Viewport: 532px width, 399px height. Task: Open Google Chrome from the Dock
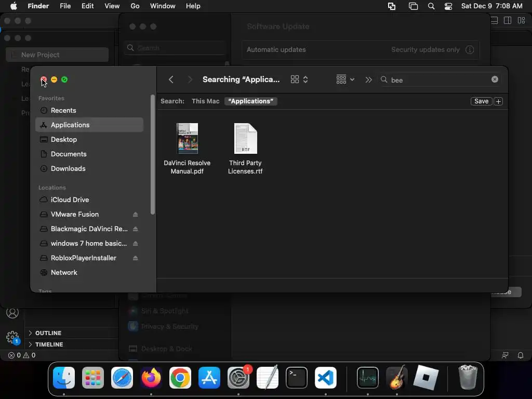[180, 378]
